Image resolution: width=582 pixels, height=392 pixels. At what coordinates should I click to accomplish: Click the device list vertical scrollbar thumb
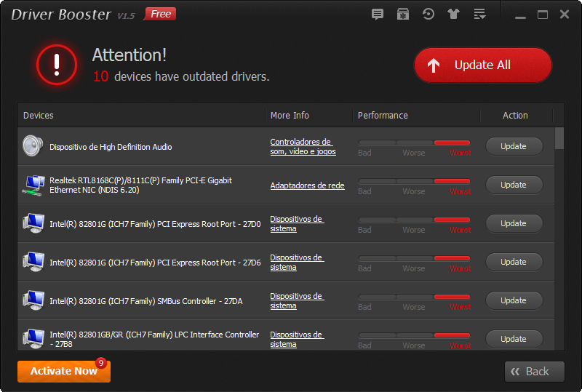(x=559, y=138)
